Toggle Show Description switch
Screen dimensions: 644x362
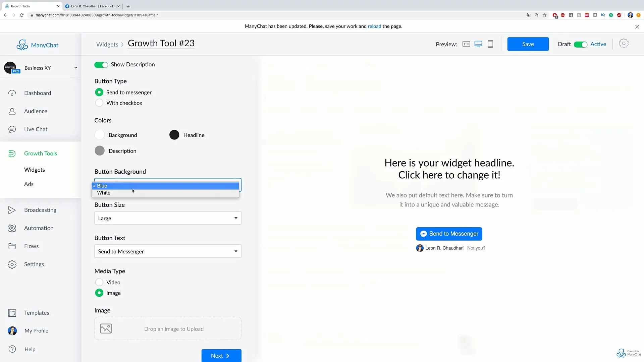point(101,65)
